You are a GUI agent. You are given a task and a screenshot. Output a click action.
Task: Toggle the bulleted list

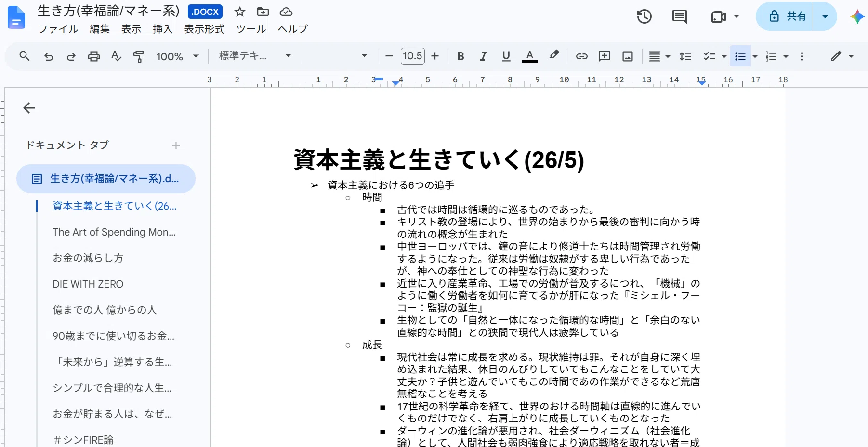(740, 56)
